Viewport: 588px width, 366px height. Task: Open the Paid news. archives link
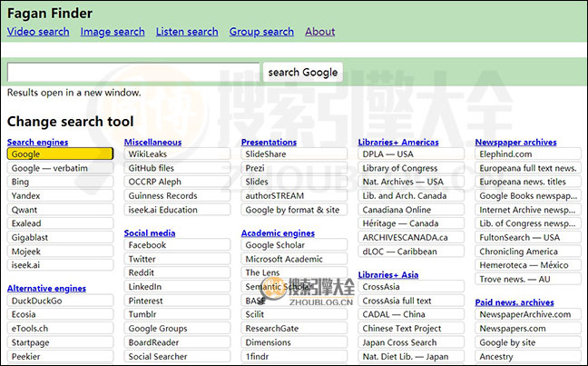(x=514, y=302)
